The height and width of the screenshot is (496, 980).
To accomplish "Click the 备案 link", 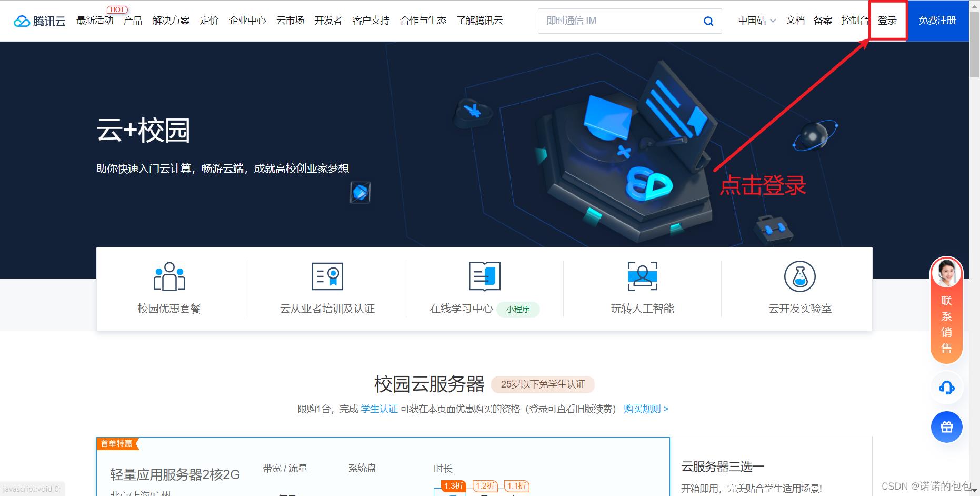I will tap(823, 21).
